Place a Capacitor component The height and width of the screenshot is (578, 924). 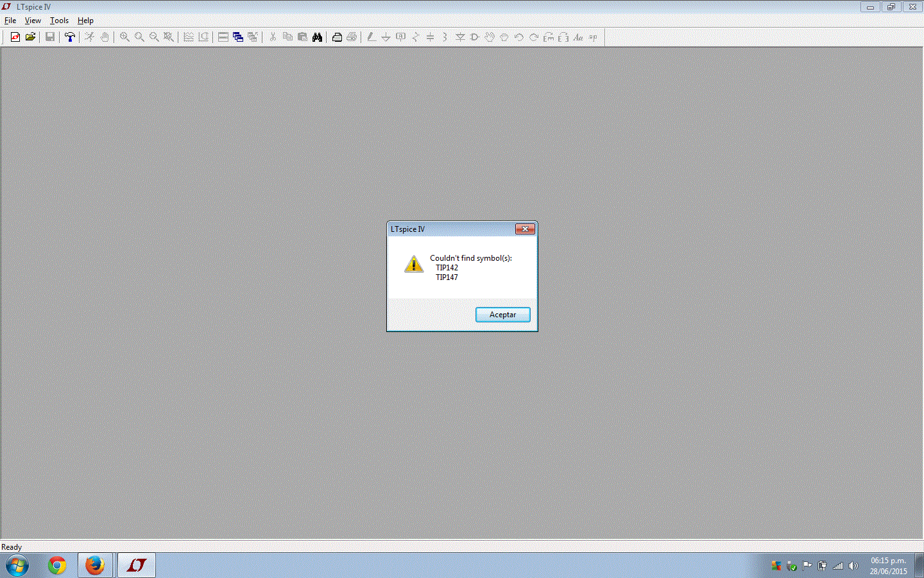coord(431,37)
